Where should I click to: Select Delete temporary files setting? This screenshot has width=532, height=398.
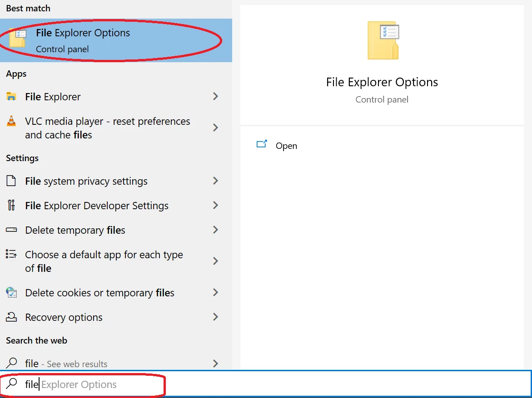pos(116,230)
